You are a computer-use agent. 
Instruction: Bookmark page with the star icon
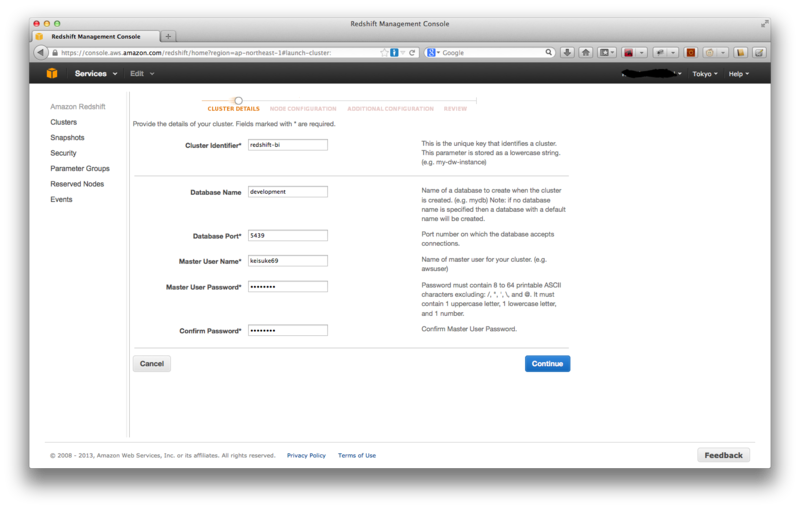point(384,53)
